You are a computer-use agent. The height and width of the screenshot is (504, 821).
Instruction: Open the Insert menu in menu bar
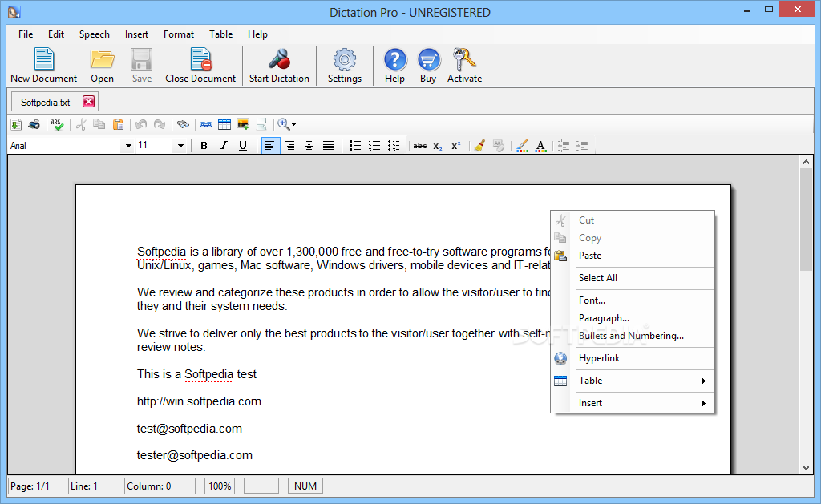click(x=136, y=34)
